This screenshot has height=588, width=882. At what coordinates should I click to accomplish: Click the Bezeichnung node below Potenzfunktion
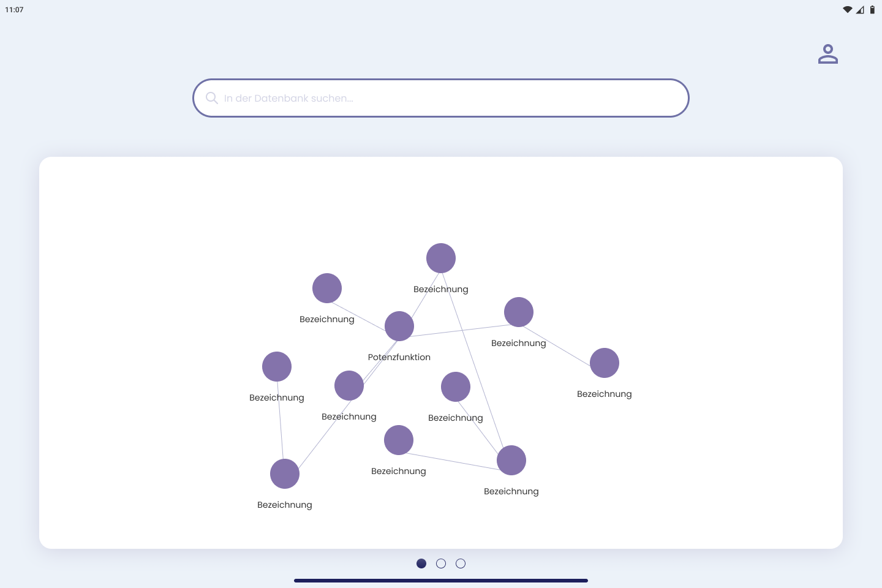click(x=349, y=386)
